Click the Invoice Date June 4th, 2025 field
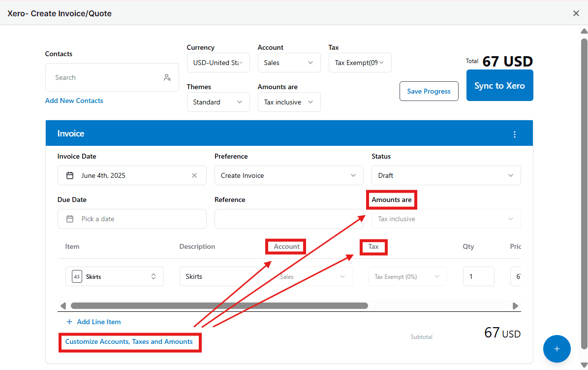Image resolution: width=588 pixels, height=370 pixels. point(132,175)
